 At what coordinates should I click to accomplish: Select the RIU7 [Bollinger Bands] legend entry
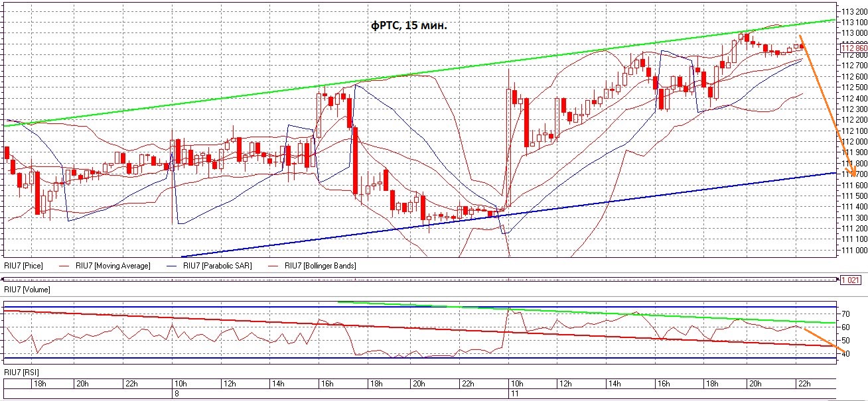pos(320,266)
